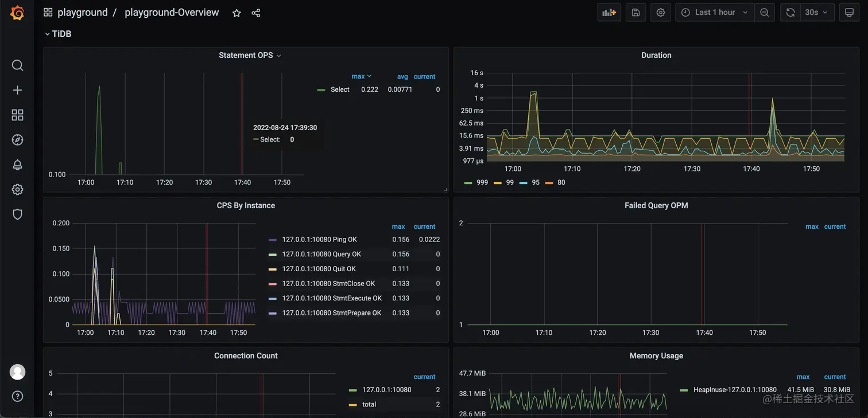Open the Connection Count panel menu

[x=246, y=356]
